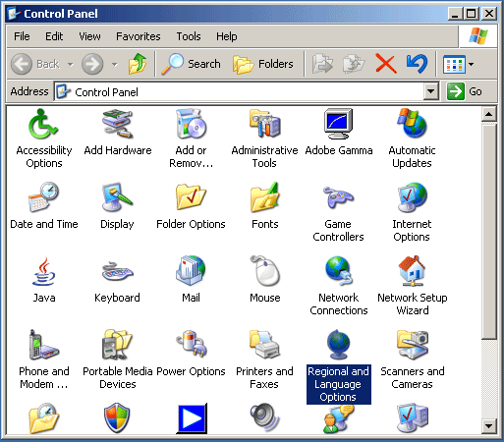Viewport: 504px width, 442px height.
Task: Select the Adobe Gamma icon
Action: [x=338, y=124]
